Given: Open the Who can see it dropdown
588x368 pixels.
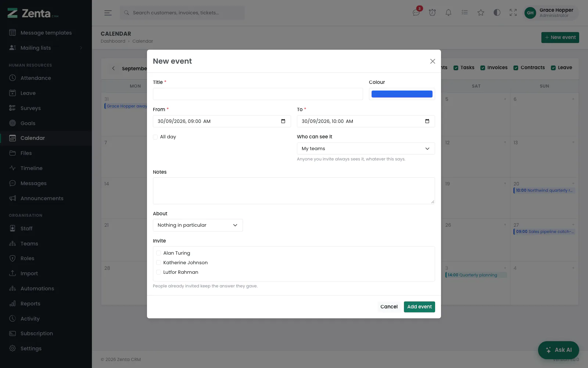Looking at the screenshot, I should tap(366, 149).
